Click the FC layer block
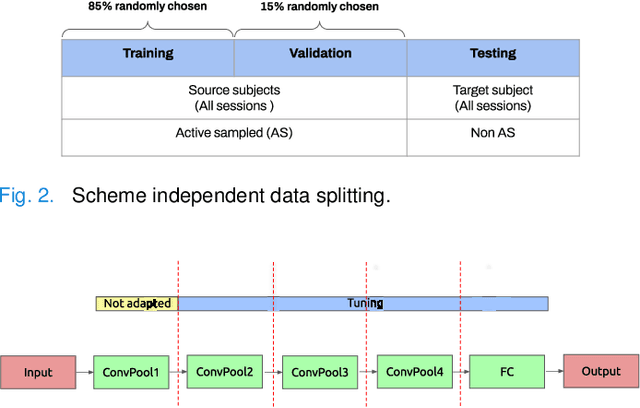640x408 pixels. click(x=506, y=372)
